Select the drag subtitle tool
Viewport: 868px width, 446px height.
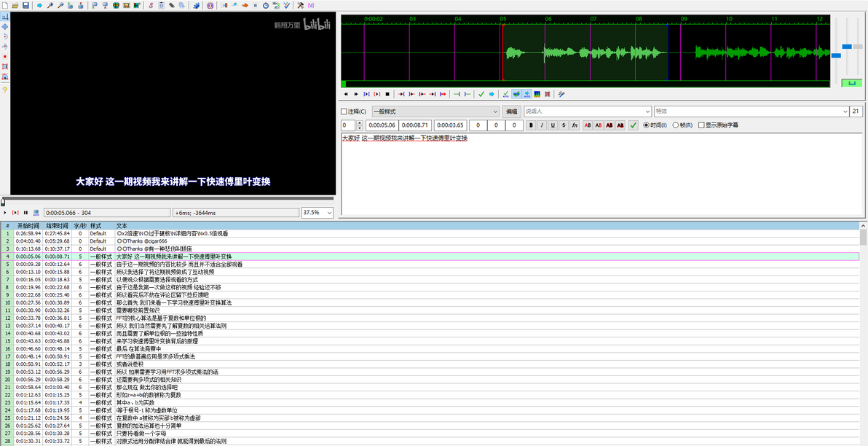tap(5, 26)
